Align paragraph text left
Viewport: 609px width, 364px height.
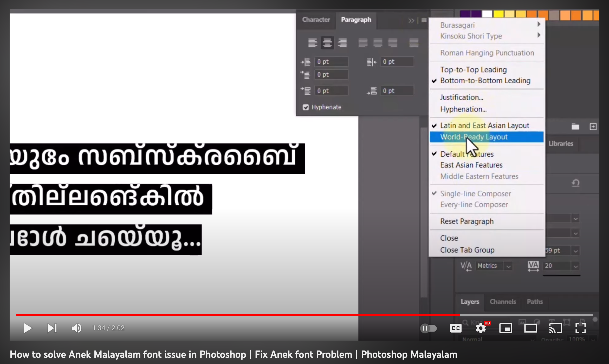coord(313,43)
